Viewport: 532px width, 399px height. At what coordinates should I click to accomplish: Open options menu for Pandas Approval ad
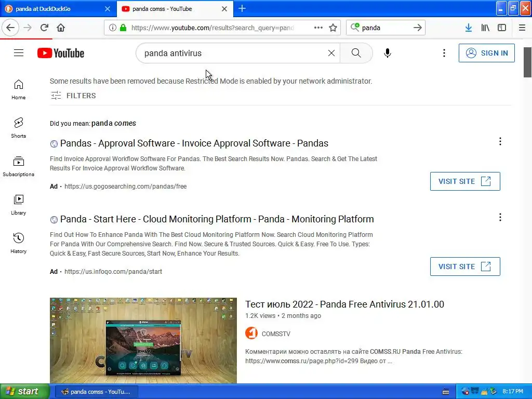click(x=500, y=141)
